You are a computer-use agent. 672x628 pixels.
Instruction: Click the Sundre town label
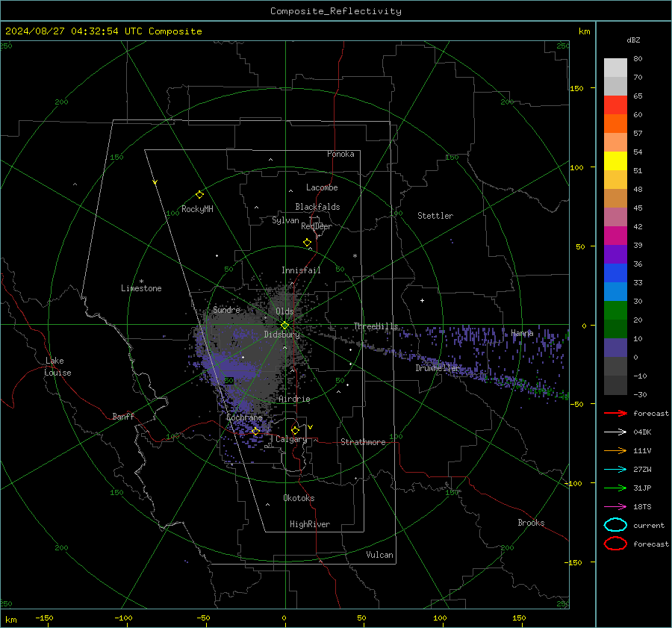tap(227, 309)
